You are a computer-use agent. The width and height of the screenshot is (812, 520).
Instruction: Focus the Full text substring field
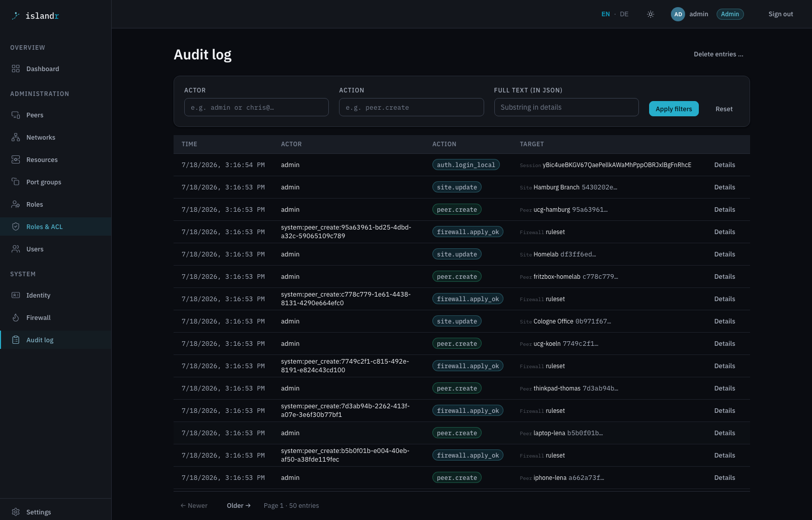click(566, 107)
